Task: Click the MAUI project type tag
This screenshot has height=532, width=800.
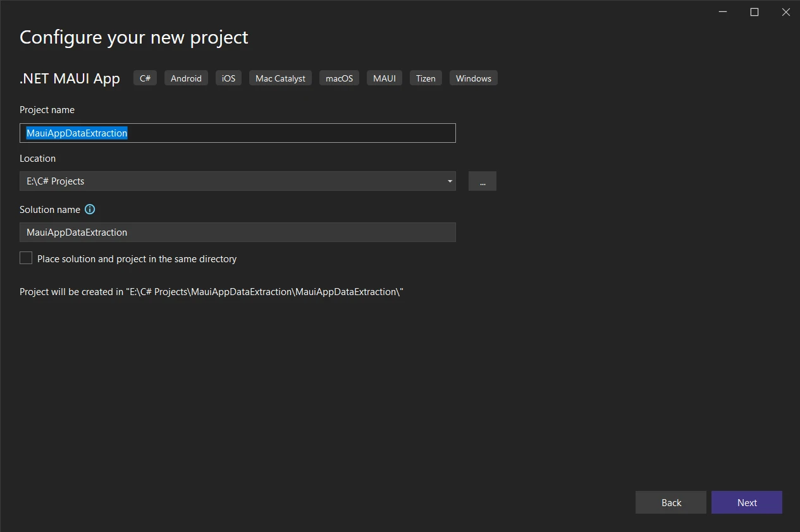Action: 385,78
